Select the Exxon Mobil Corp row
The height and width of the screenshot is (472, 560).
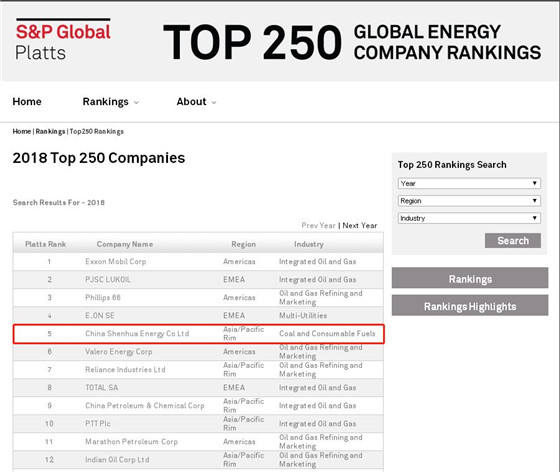point(198,262)
